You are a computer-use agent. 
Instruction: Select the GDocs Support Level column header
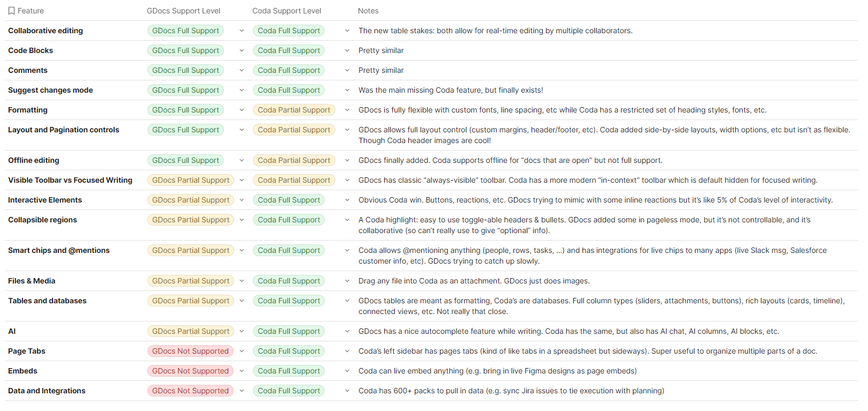184,11
